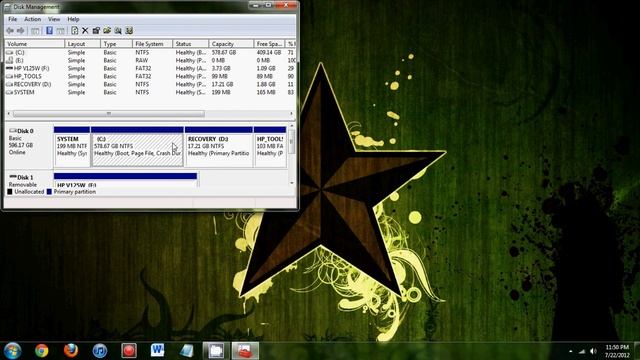Click the 3.73 GB capacity cell
Image resolution: width=640 pixels, height=360 pixels.
(221, 69)
